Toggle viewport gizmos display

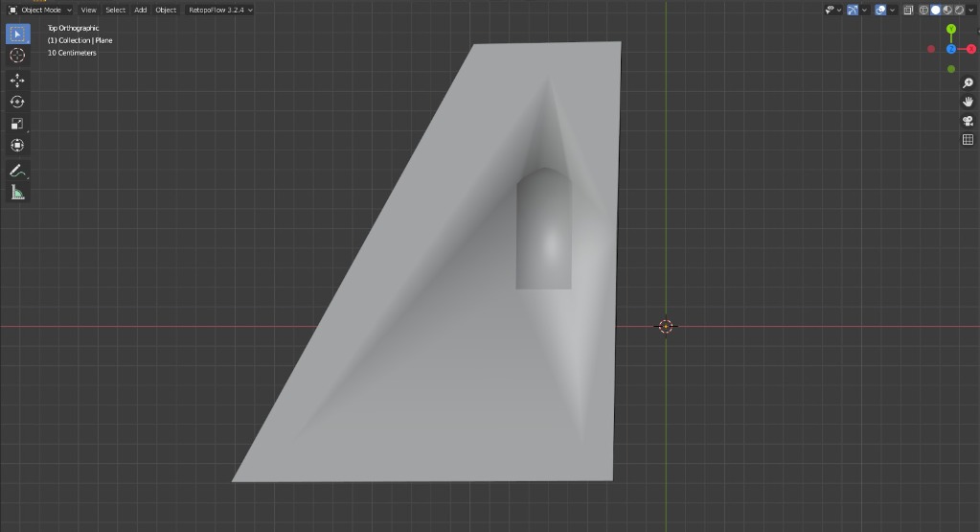852,10
